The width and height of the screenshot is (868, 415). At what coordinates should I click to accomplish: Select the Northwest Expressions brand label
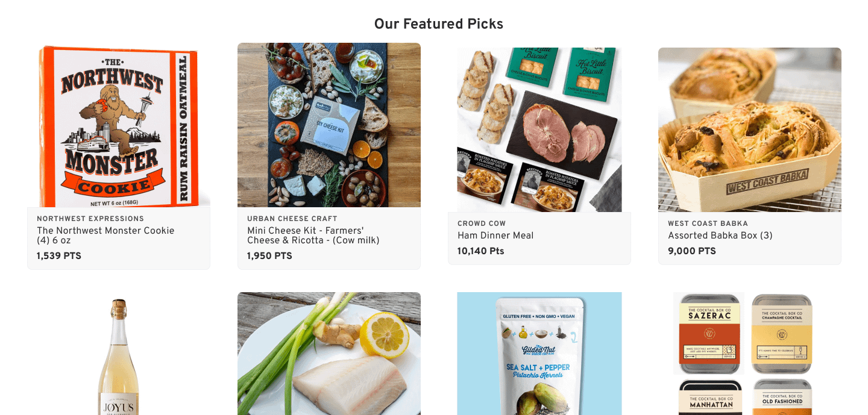coord(90,219)
